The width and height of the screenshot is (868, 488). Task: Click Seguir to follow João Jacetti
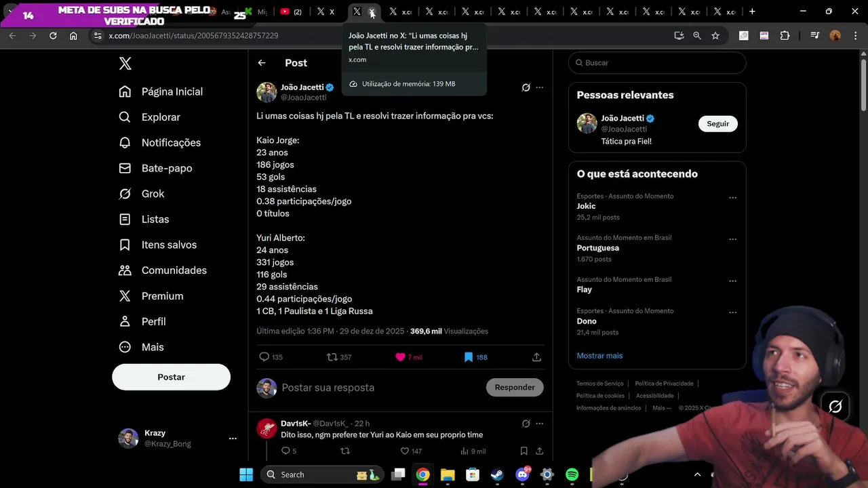717,124
